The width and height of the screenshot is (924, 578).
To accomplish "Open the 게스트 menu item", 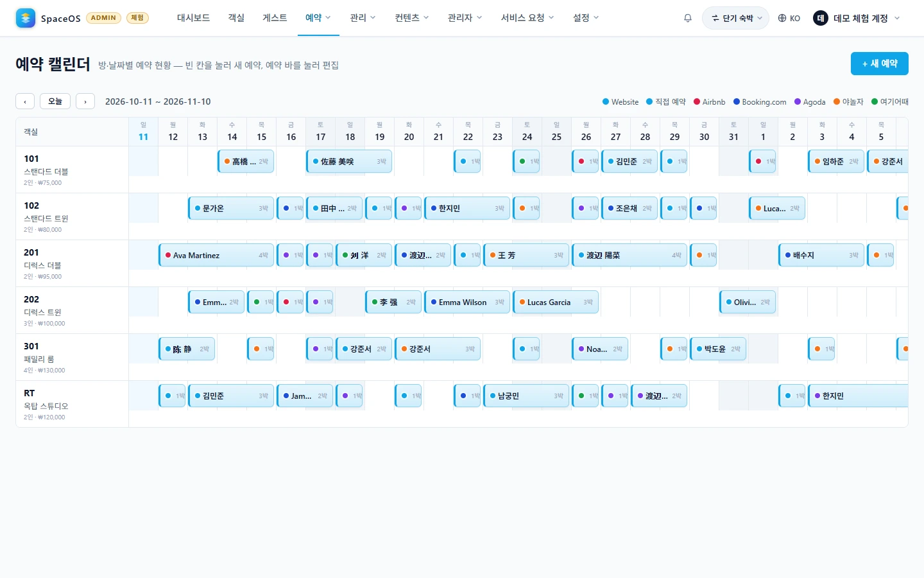I will coord(275,18).
